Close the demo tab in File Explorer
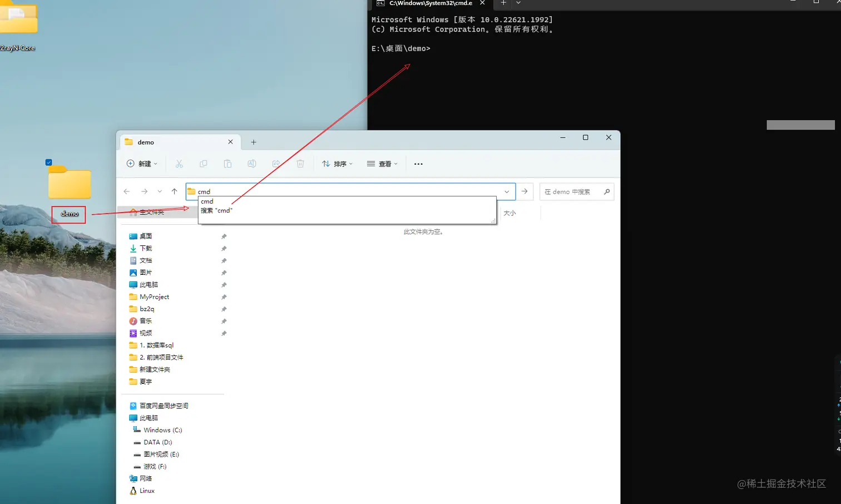This screenshot has height=504, width=841. [x=230, y=142]
